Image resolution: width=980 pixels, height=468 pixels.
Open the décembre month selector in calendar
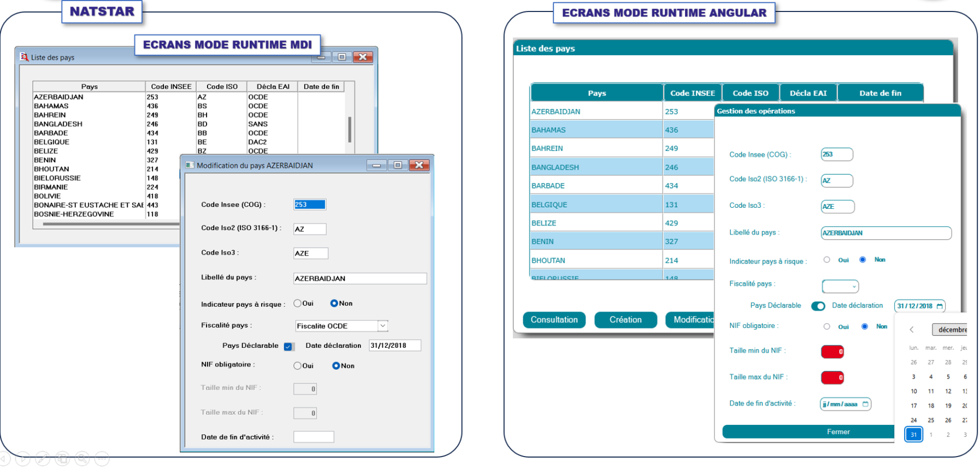point(949,330)
